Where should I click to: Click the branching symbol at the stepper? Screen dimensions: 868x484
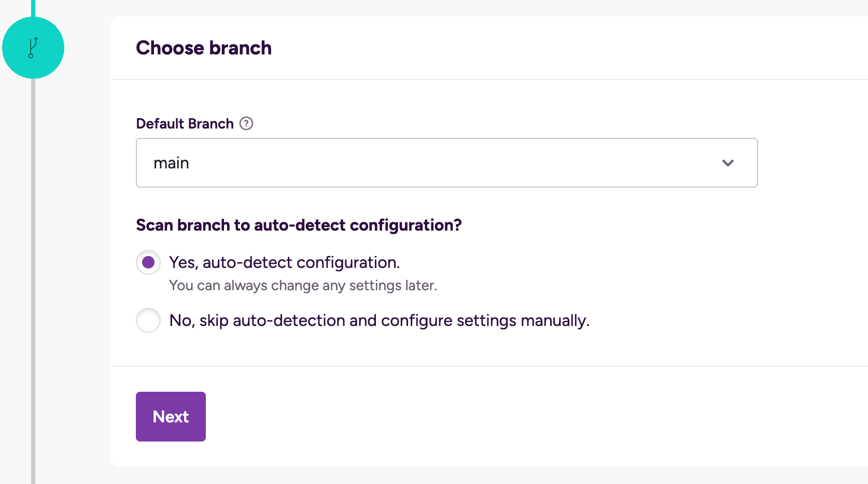(x=33, y=47)
